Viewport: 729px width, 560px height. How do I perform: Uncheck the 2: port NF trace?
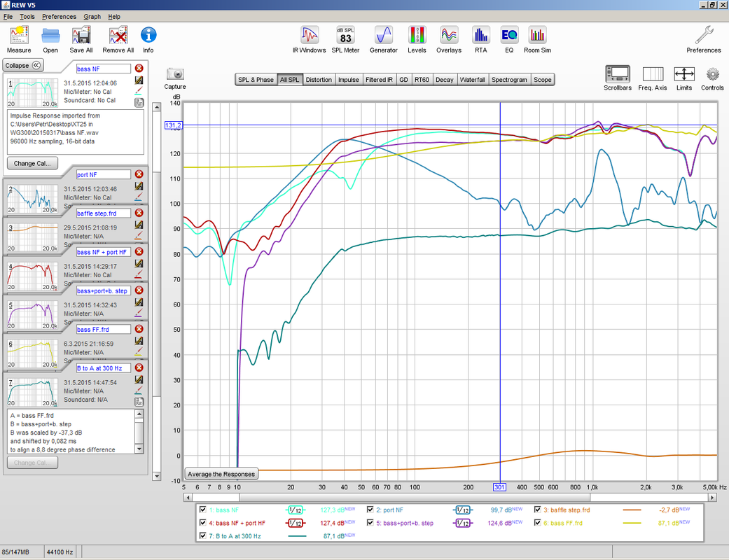(x=370, y=510)
